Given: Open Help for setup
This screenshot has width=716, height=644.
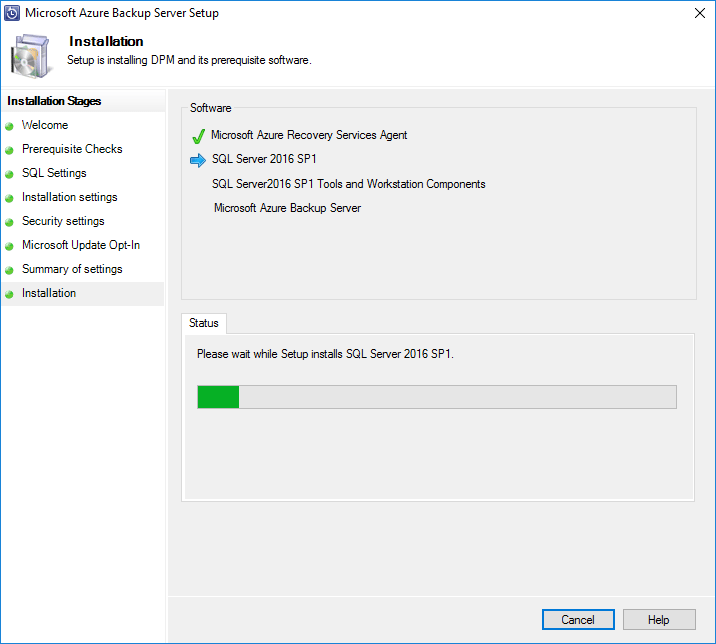Looking at the screenshot, I should click(x=659, y=620).
